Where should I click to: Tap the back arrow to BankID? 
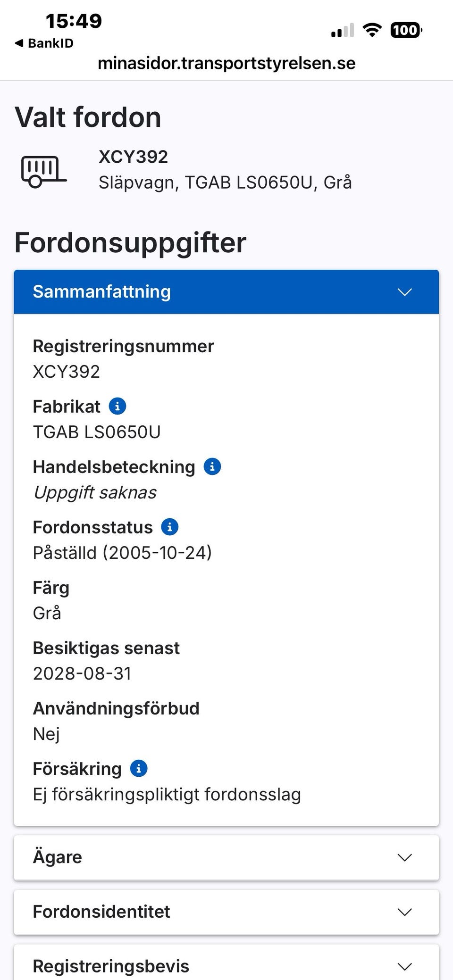coord(19,43)
